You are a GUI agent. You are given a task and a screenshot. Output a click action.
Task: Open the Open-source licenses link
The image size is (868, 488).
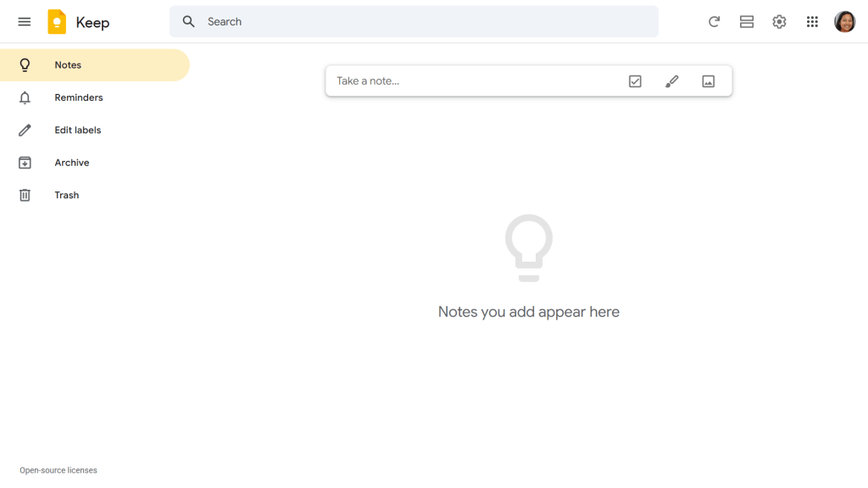coord(57,469)
